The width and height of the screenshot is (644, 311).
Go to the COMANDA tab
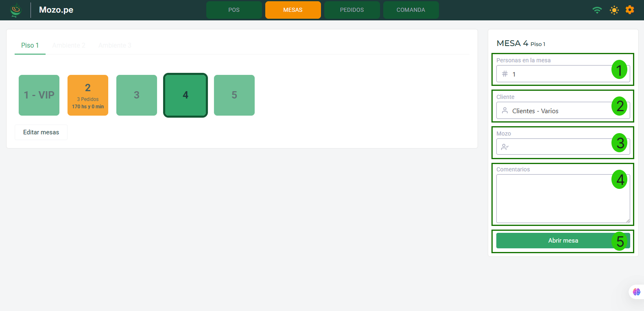click(x=410, y=10)
